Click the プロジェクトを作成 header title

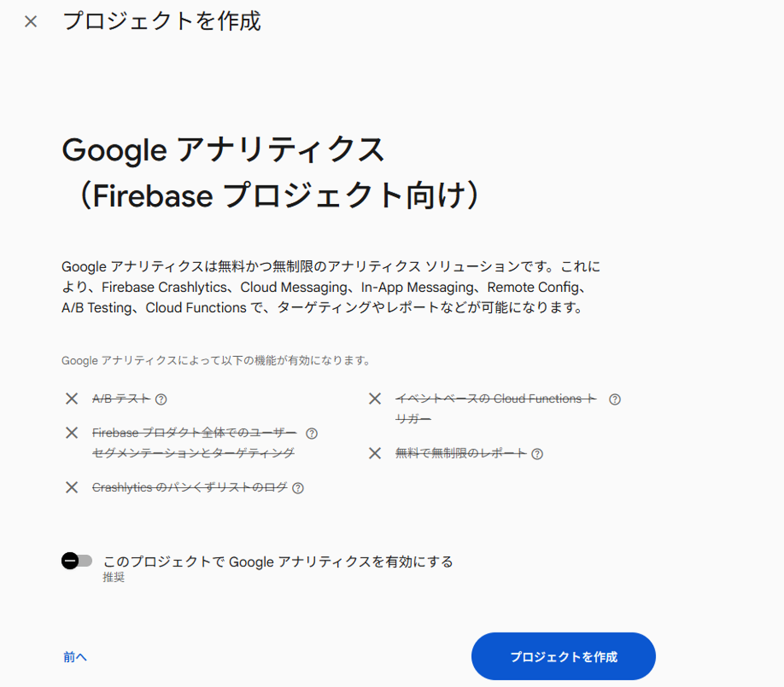click(162, 21)
